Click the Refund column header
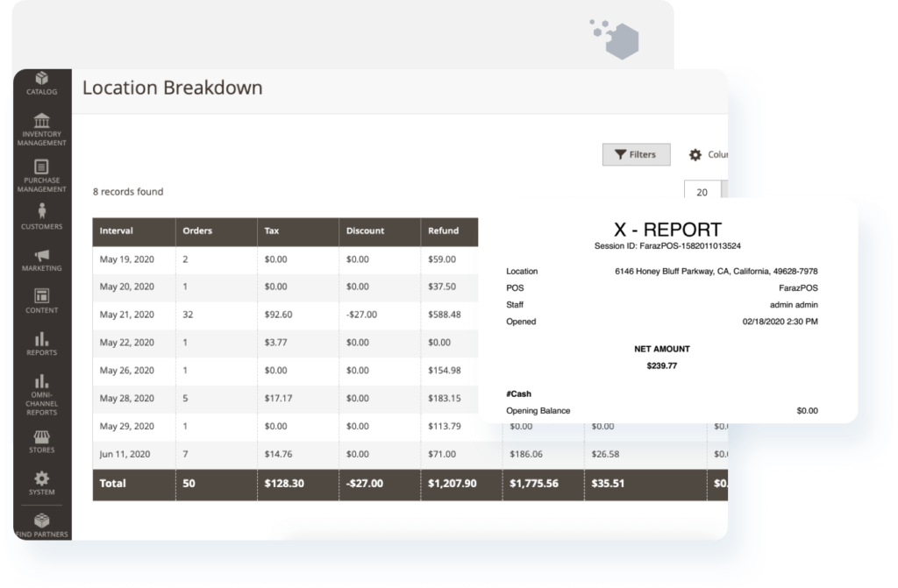 click(x=443, y=231)
